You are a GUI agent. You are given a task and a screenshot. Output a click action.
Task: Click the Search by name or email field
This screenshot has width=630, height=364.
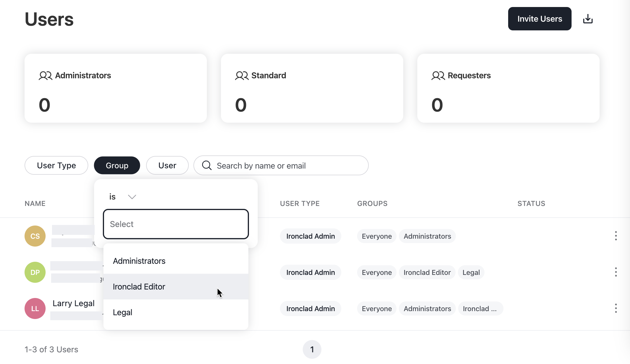(x=281, y=165)
